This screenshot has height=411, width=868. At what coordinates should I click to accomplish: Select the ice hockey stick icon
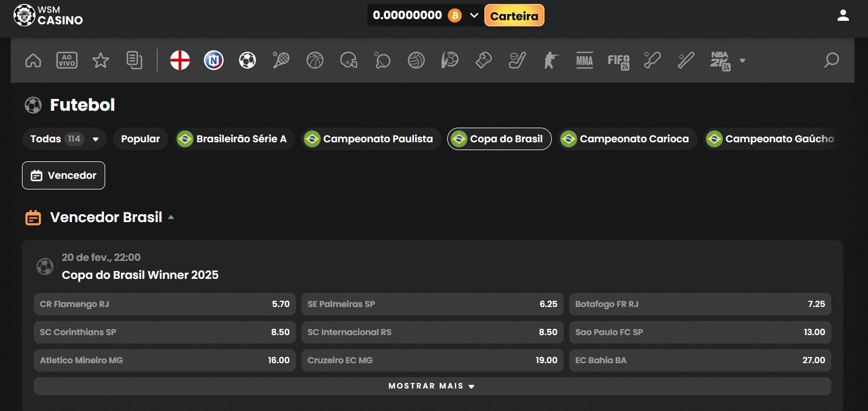point(517,60)
